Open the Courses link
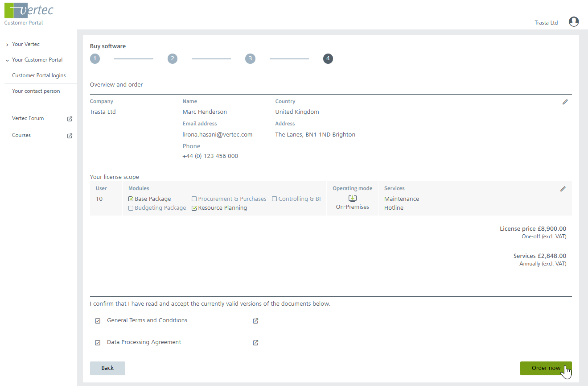The height and width of the screenshot is (386, 588). point(21,135)
